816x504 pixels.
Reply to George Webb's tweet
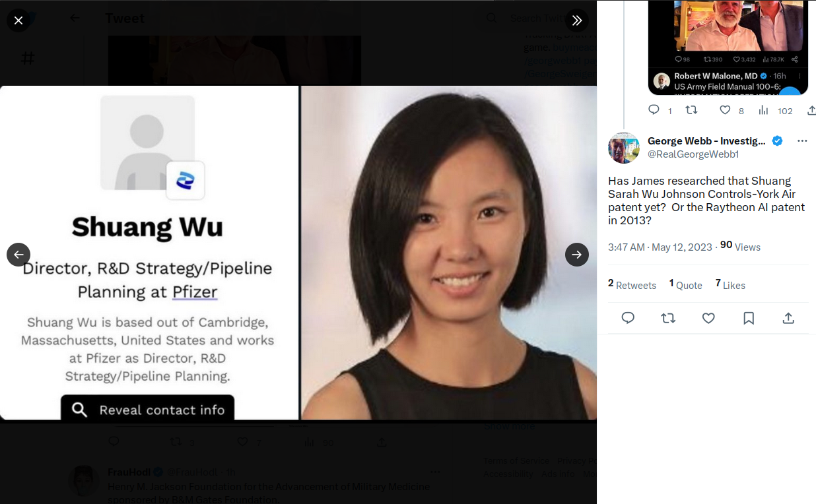[x=628, y=319]
